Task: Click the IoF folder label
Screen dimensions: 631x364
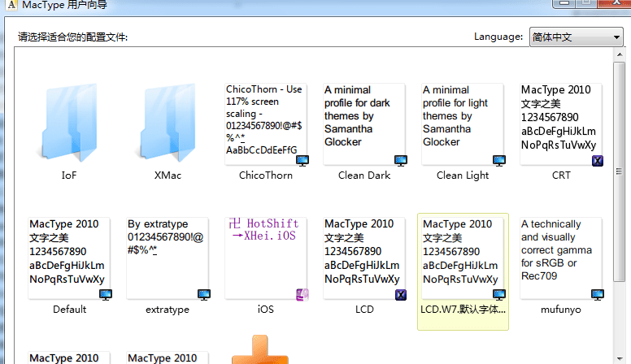Action: click(x=69, y=175)
